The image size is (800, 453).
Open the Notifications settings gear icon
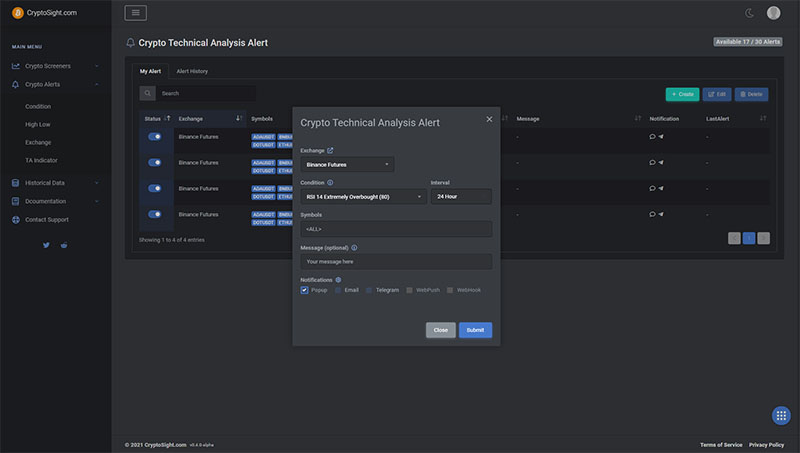click(338, 280)
